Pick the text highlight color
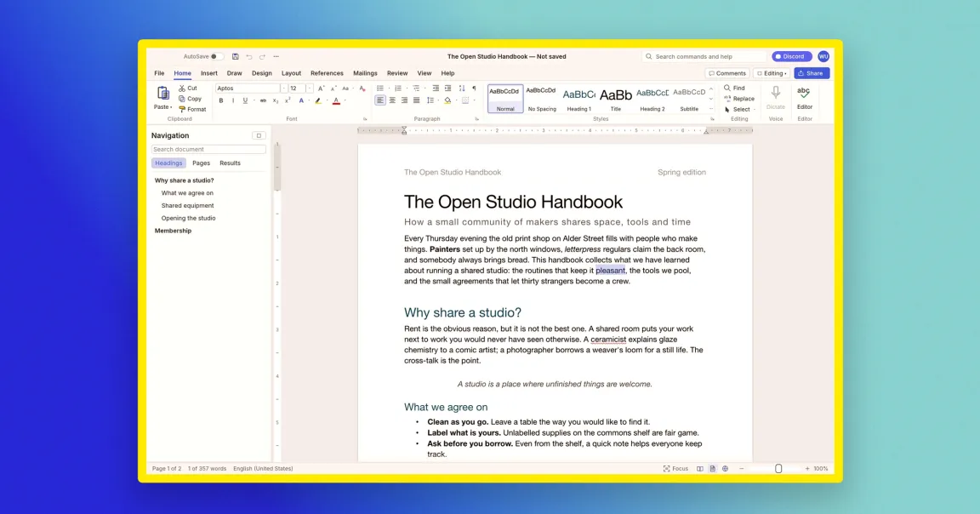This screenshot has height=514, width=980. 317,100
